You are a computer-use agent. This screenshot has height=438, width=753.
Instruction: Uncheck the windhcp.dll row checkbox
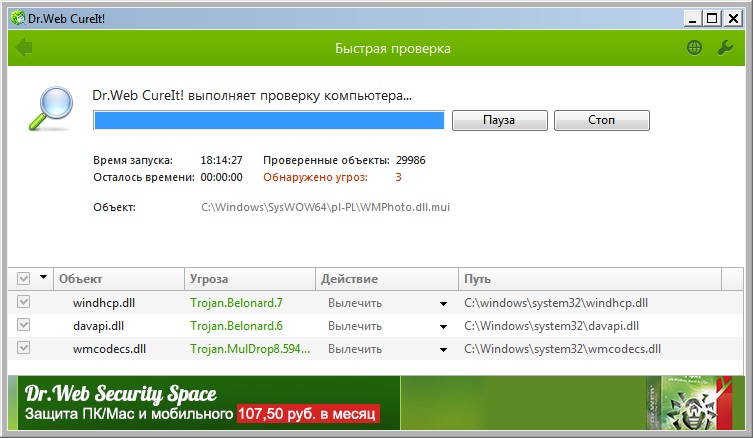point(24,302)
